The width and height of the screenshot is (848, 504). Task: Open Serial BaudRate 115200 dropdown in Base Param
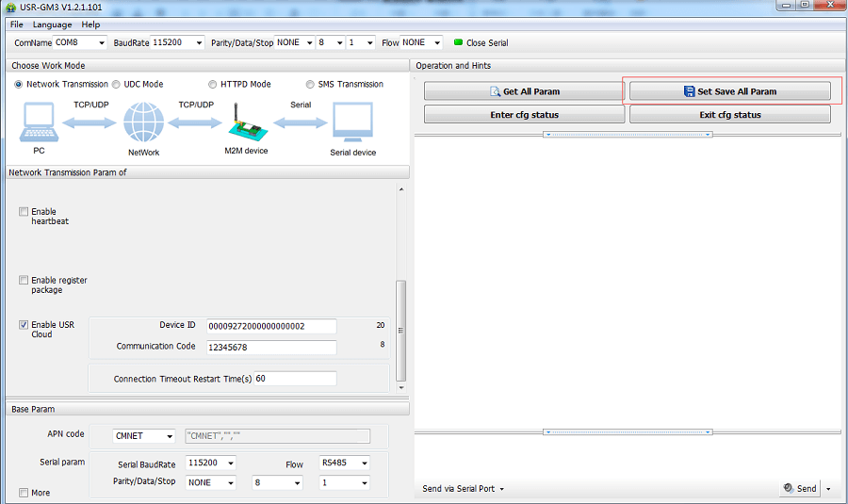pyautogui.click(x=231, y=463)
